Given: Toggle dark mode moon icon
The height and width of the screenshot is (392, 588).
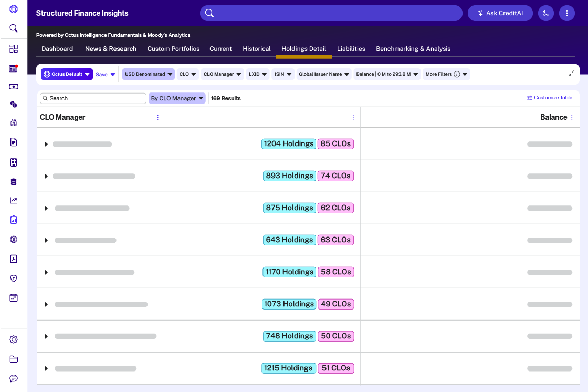Looking at the screenshot, I should coord(545,13).
